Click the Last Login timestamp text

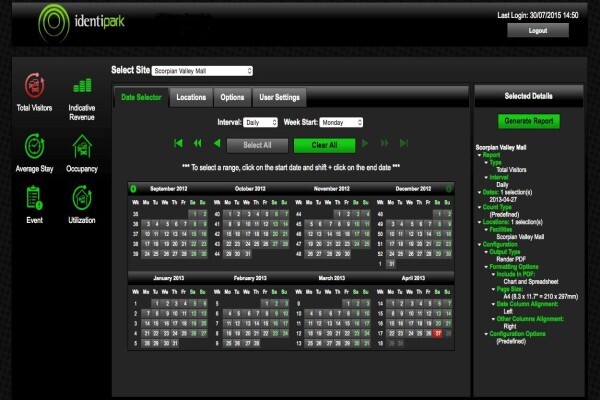538,15
